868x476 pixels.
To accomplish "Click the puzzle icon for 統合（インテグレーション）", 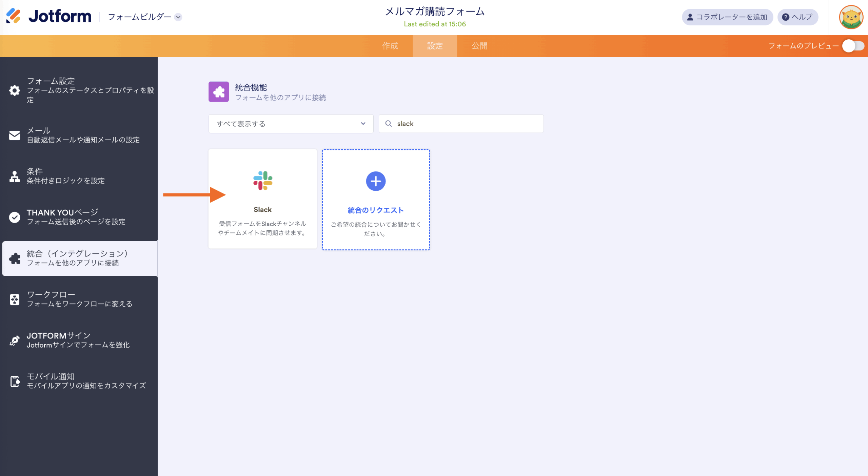I will pos(15,258).
